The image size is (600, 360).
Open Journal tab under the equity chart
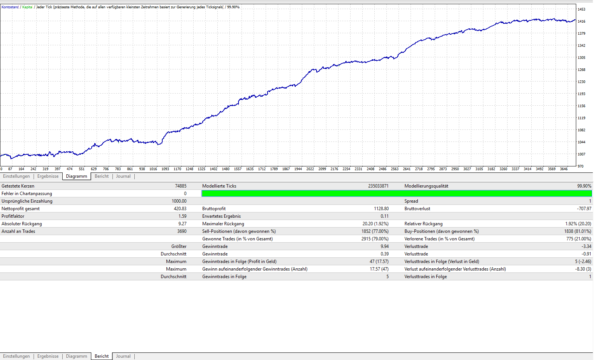pyautogui.click(x=123, y=176)
